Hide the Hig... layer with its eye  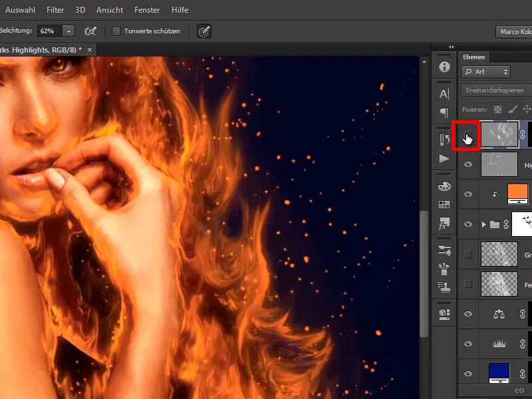pos(468,164)
